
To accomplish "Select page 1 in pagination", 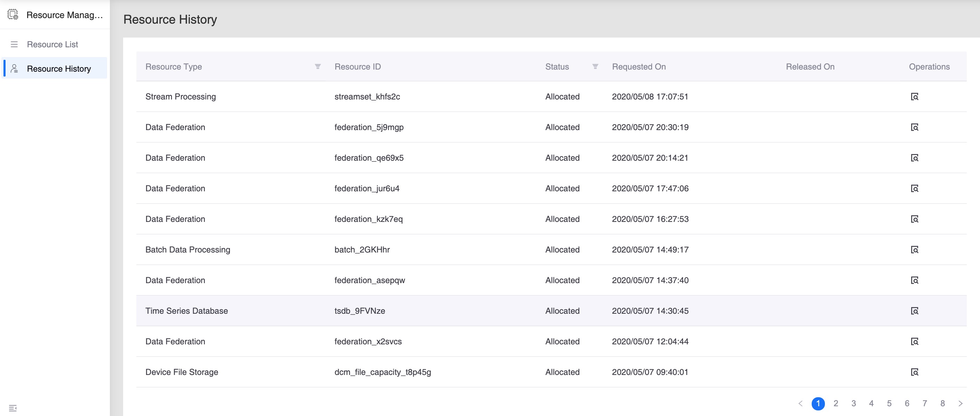I will (818, 403).
